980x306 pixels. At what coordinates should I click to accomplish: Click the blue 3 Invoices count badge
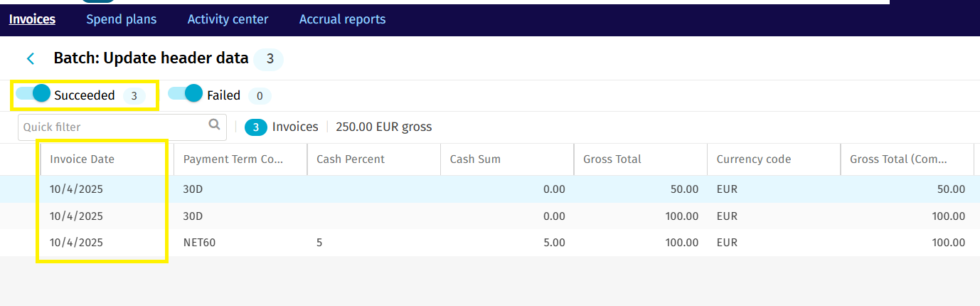tap(255, 127)
